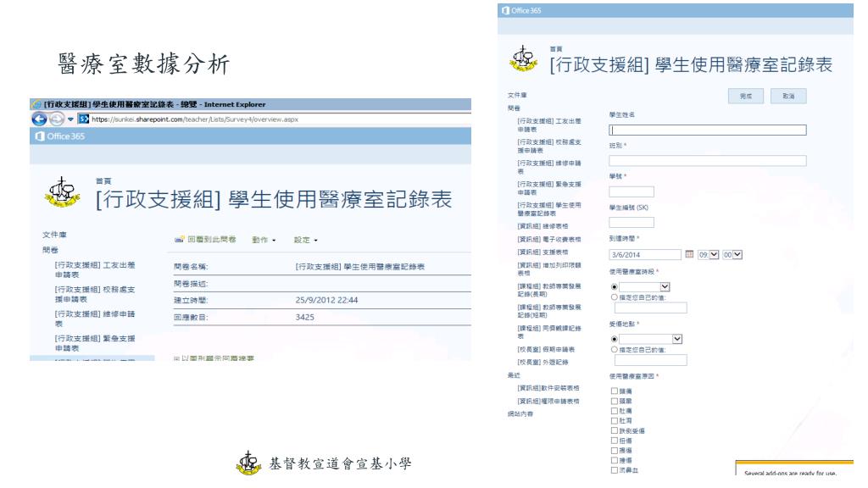Image resolution: width=868 pixels, height=488 pixels.
Task: Click the 完成 button
Action: point(746,97)
